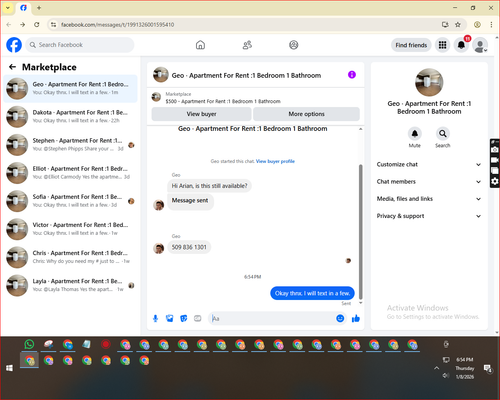Open the Windows Start button
Image resolution: width=500 pixels, height=400 pixels.
click(9, 368)
